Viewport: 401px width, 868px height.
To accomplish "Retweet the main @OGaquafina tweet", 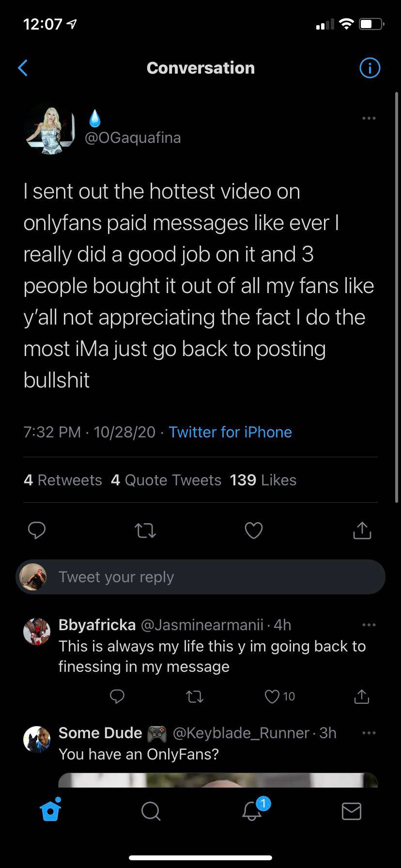I will pos(145,531).
